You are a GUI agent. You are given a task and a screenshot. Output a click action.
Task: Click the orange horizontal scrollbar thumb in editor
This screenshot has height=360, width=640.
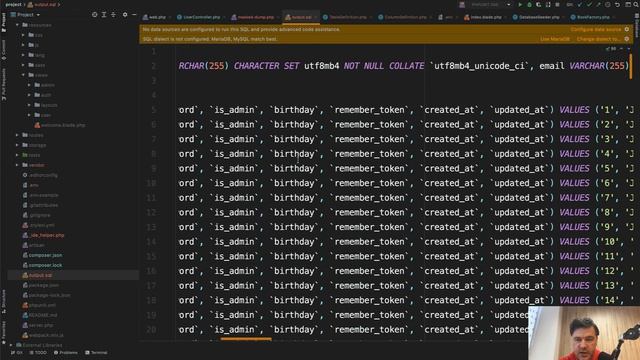pos(246,339)
